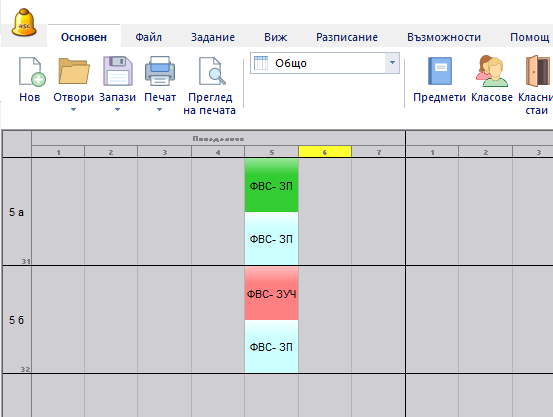Open the Класове classes people icon
Image resolution: width=553 pixels, height=417 pixels.
click(492, 71)
